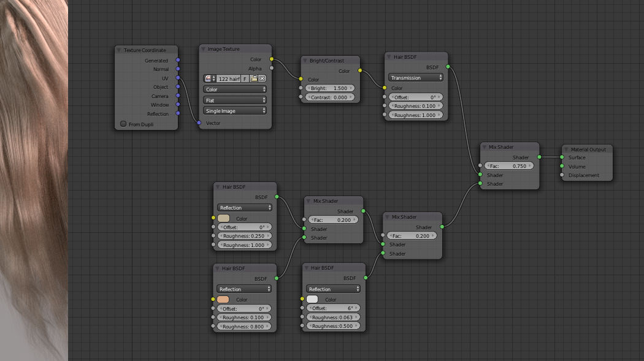The width and height of the screenshot is (644, 361).
Task: Click the white color swatch in Hair BSDF
Action: tap(312, 299)
